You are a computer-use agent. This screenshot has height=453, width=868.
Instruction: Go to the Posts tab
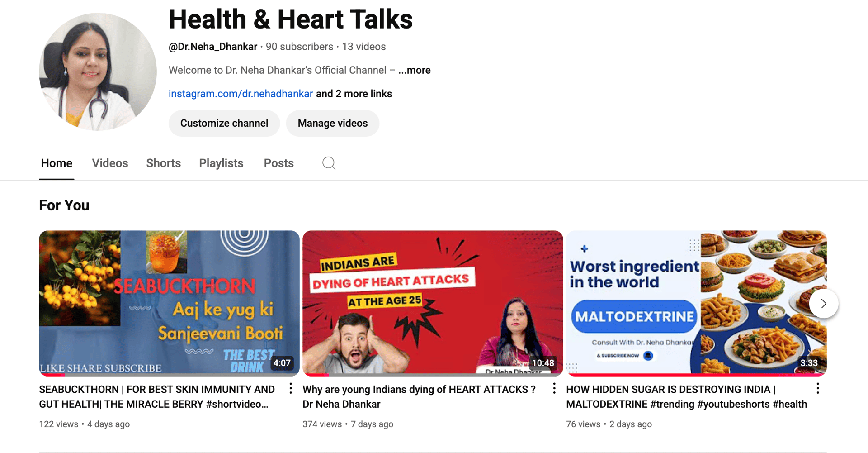[x=279, y=163]
